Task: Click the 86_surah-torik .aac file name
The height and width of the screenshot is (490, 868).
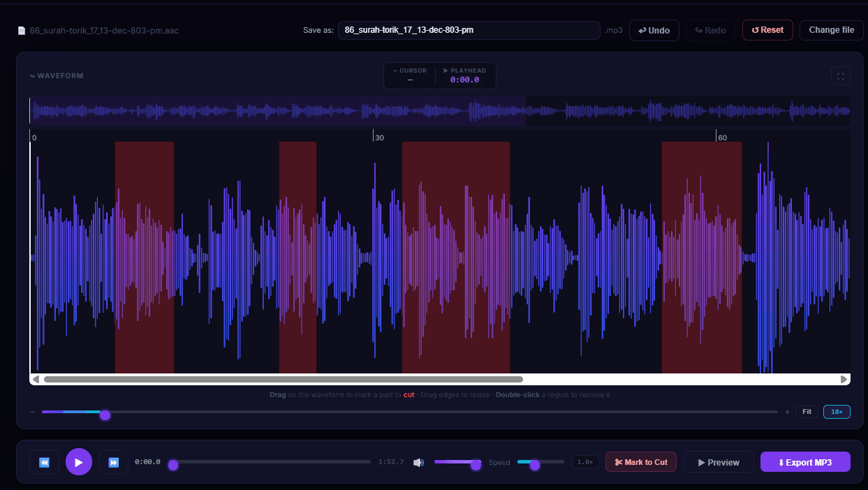Action: coord(104,31)
